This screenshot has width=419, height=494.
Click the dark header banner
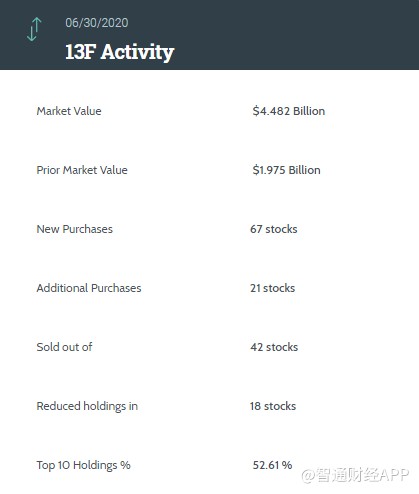click(x=209, y=35)
